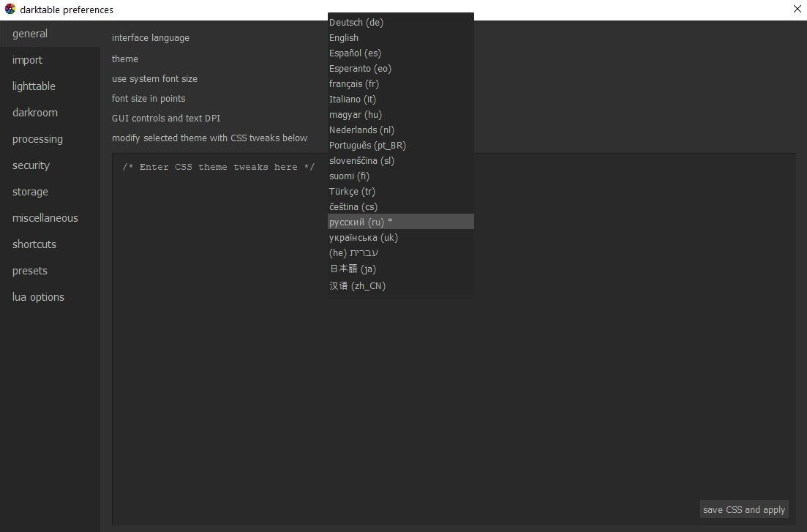Choose Hebrew (he) language option
Viewport: 807px width, 532px height.
coord(400,253)
